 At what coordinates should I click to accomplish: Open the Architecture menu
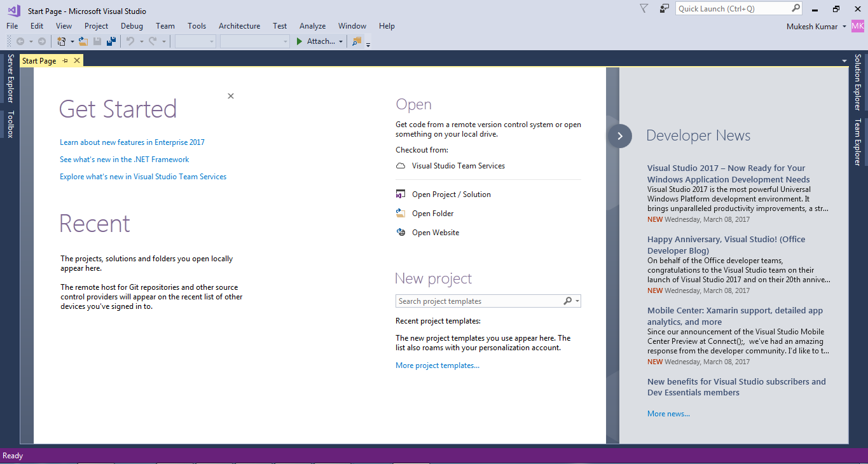tap(239, 26)
